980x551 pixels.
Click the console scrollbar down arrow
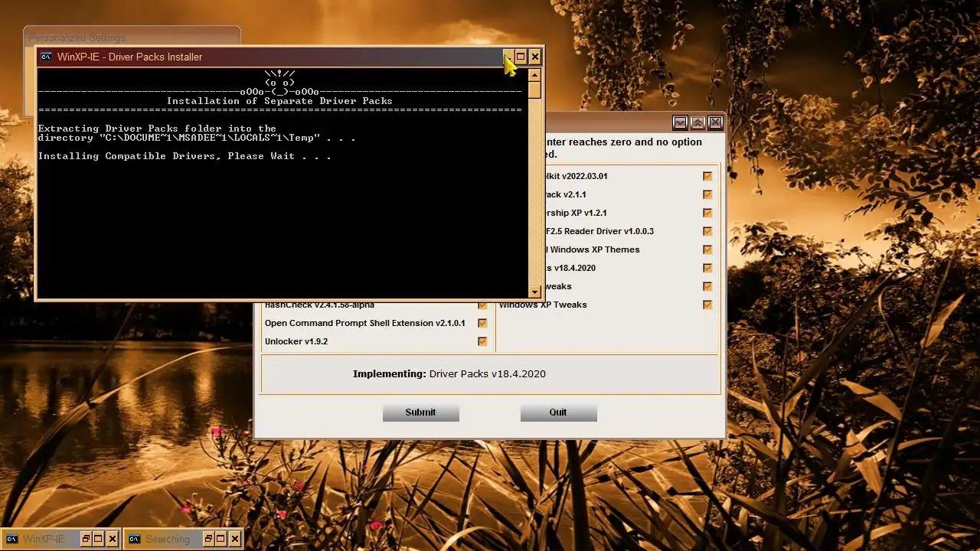click(x=534, y=292)
